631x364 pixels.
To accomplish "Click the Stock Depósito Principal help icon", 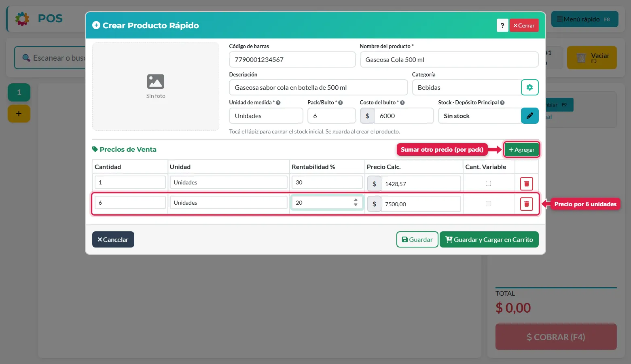I will [502, 103].
